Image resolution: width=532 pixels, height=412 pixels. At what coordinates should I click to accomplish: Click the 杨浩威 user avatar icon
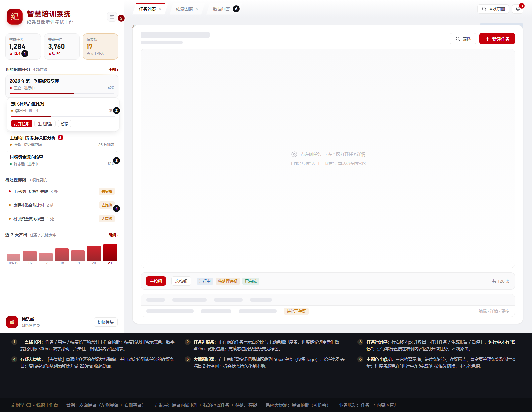12,322
